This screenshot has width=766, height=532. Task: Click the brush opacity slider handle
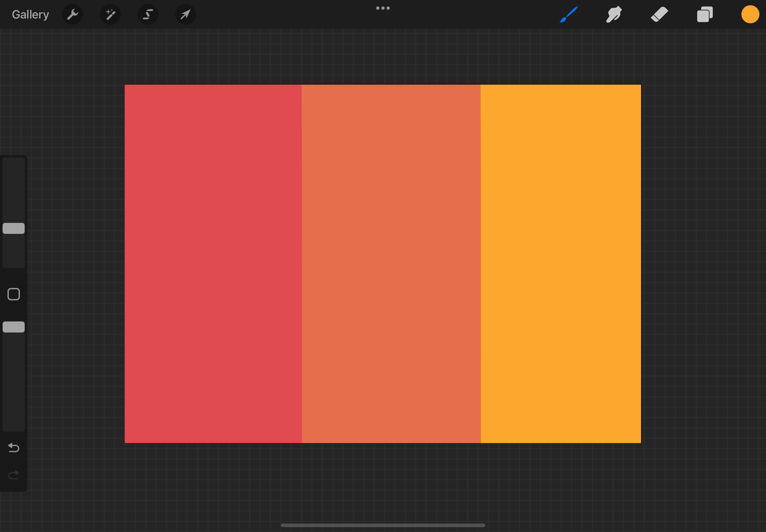(x=14, y=327)
